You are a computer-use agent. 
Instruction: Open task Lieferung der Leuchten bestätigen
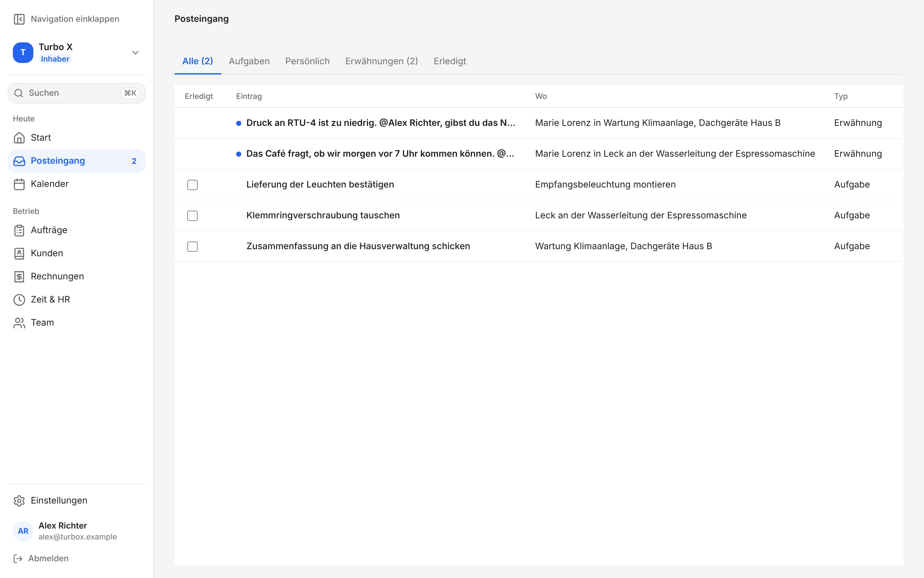[320, 185]
